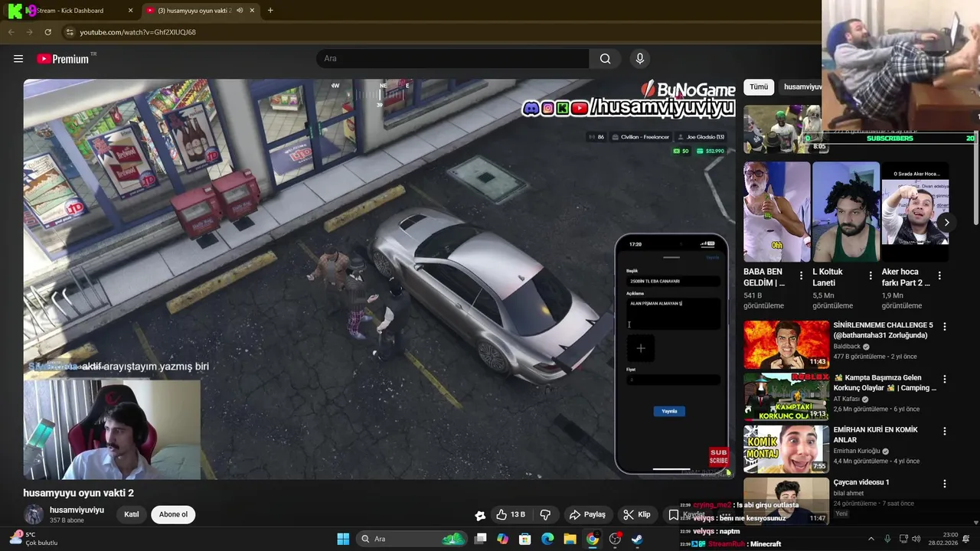Screen dimensions: 980x551
Task: Click the YouTube search box
Action: (452, 59)
